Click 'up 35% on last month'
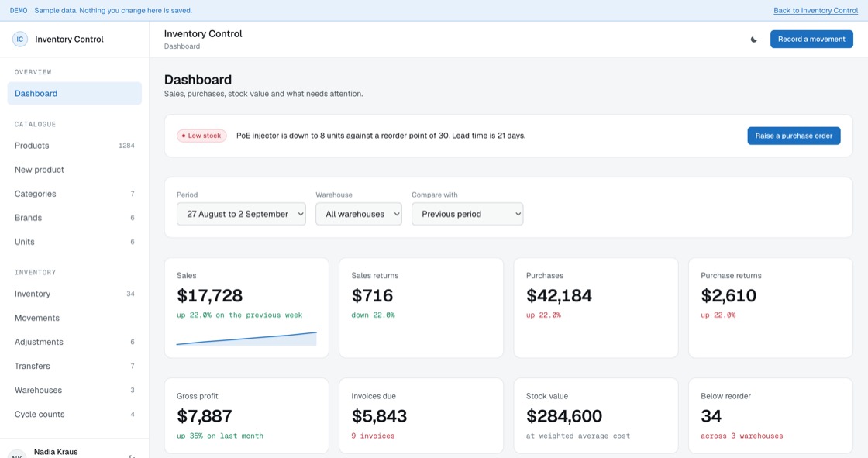 click(220, 436)
